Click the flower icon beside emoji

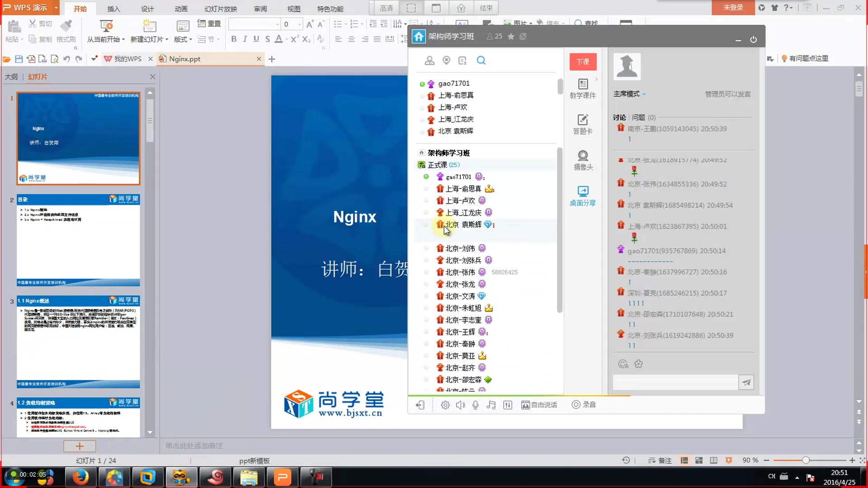[x=638, y=364]
